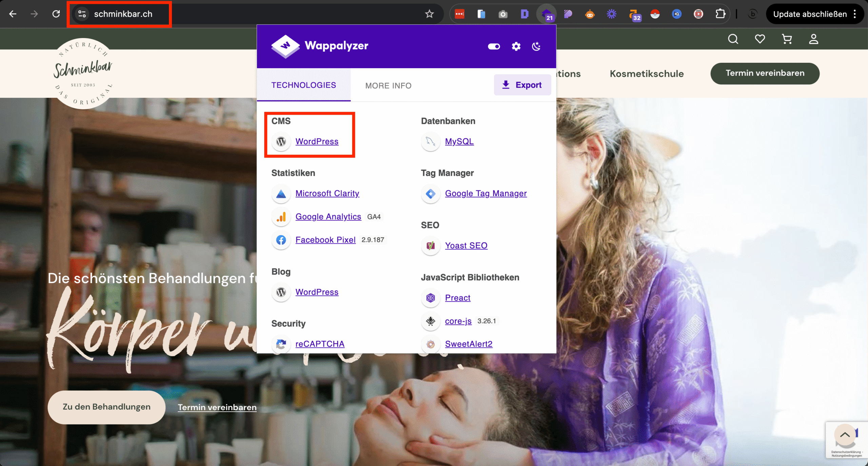Click the Update abschließen button

click(810, 14)
